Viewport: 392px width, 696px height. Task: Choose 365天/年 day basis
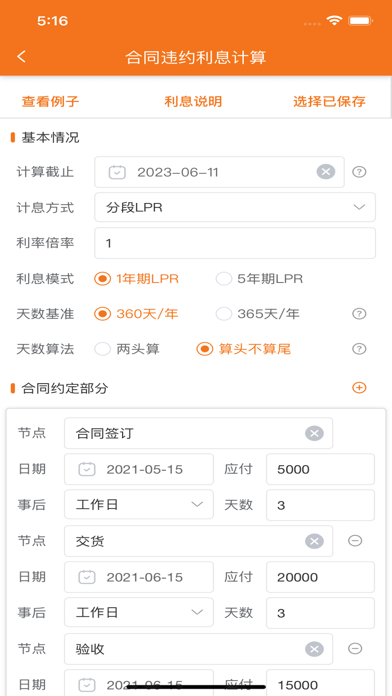[x=257, y=314]
